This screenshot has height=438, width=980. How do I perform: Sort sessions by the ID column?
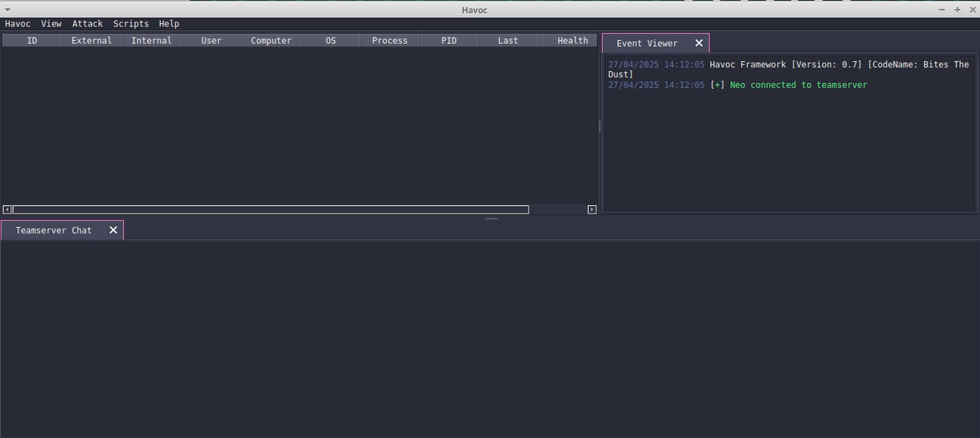click(x=31, y=40)
